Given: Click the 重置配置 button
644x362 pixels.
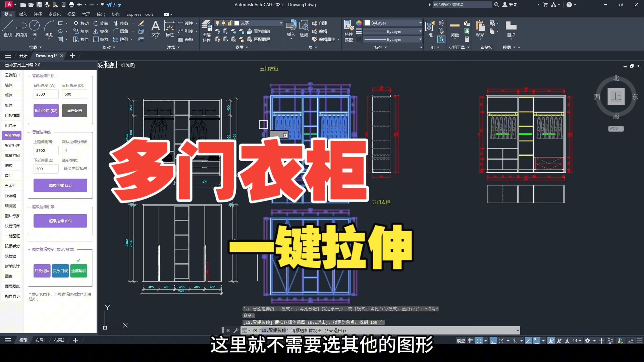Looking at the screenshot, I should coord(74,111).
